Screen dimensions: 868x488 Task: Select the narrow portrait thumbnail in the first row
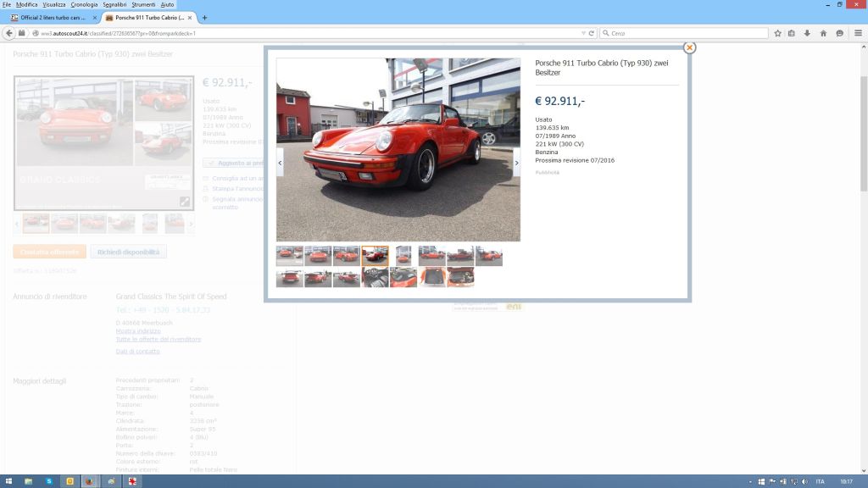point(403,256)
